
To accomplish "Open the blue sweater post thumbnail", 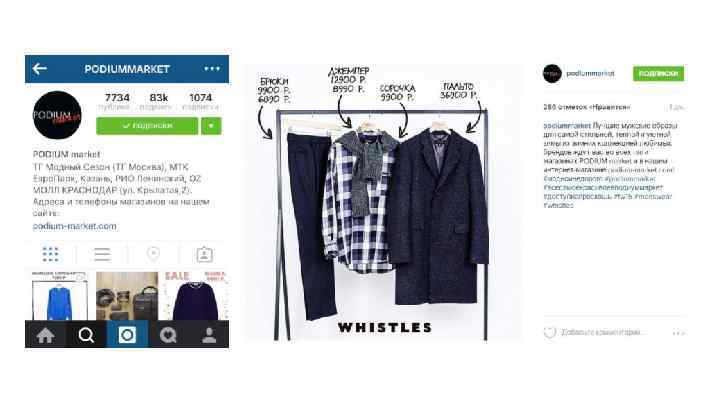I will 60,296.
